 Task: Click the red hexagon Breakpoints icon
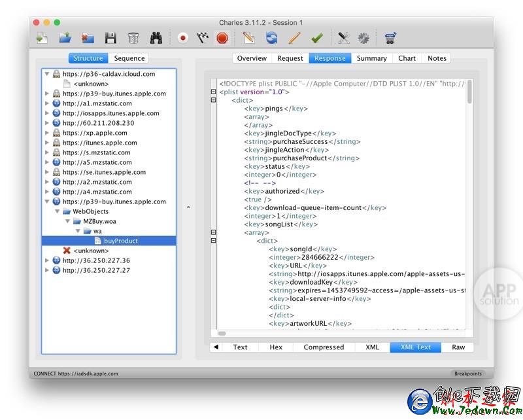tap(222, 38)
